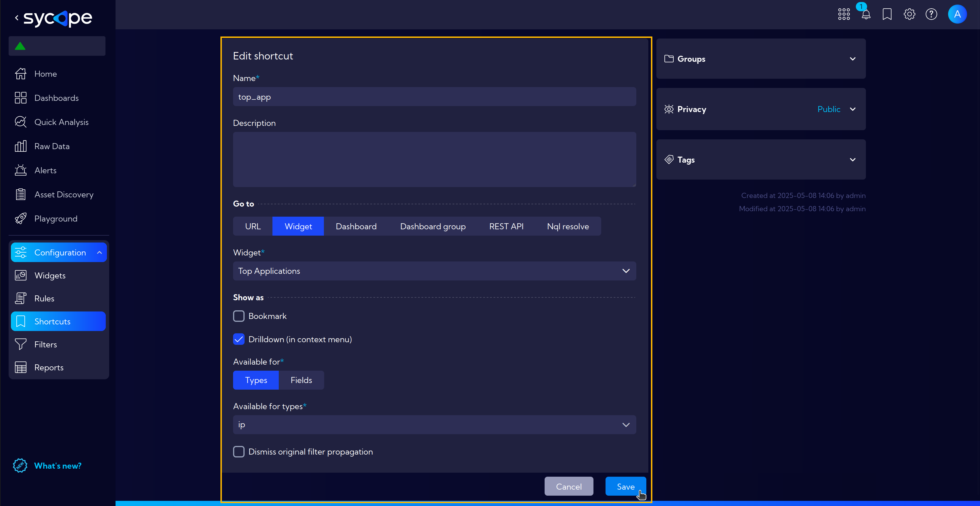Click the Alerts siren icon

pos(20,170)
